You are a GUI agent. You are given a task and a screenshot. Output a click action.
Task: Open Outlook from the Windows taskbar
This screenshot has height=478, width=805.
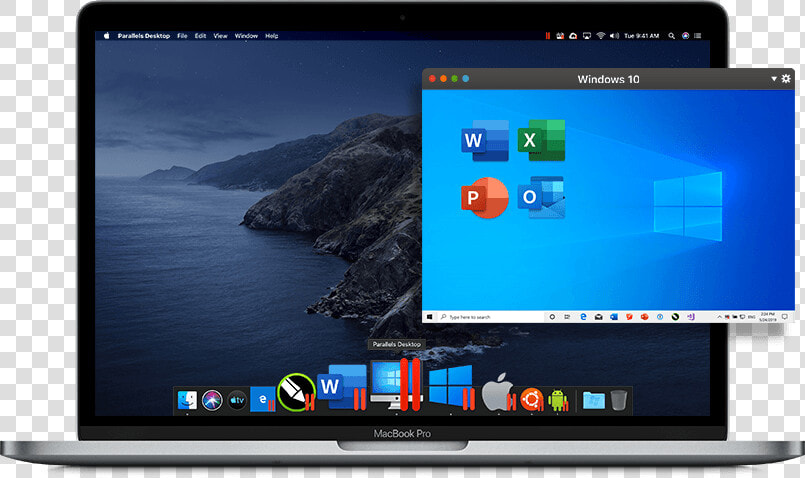[x=614, y=317]
